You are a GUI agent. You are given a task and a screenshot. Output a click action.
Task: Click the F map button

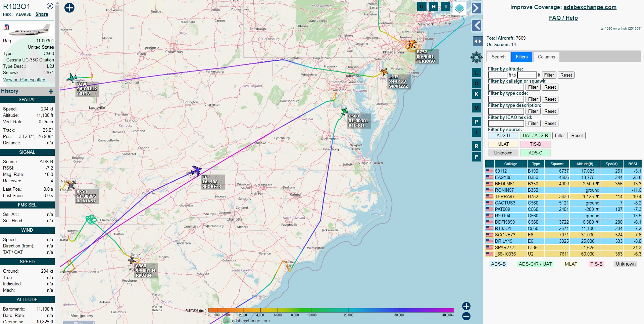point(477,157)
